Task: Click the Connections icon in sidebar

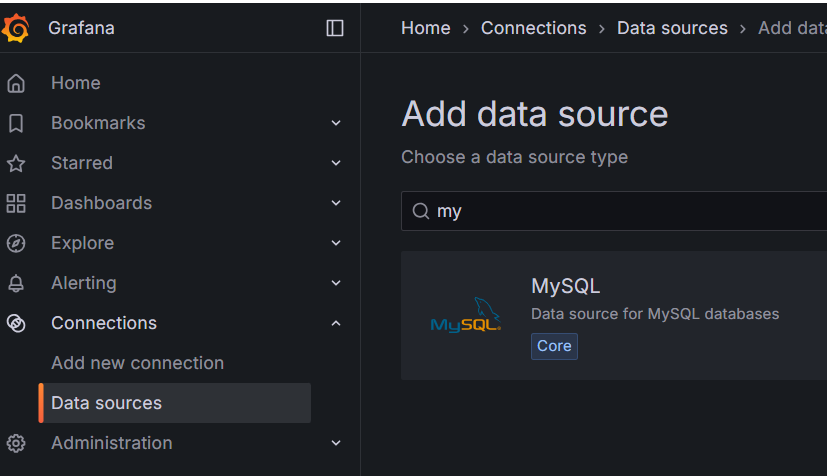Action: [16, 323]
